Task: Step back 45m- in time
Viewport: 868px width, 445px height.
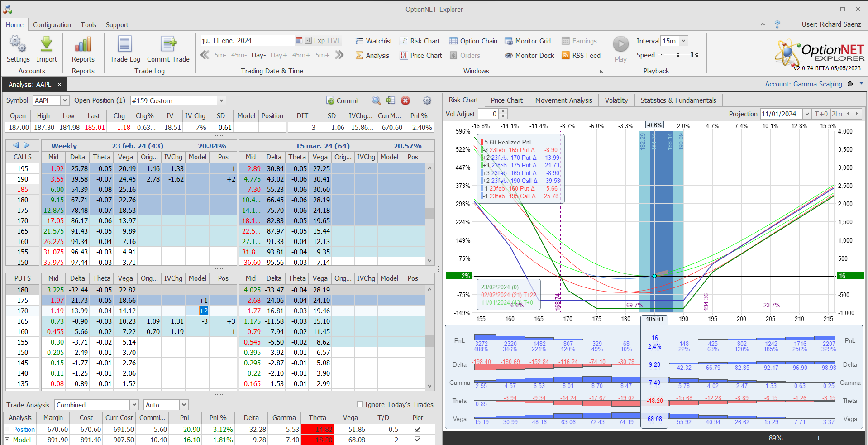Action: [238, 55]
